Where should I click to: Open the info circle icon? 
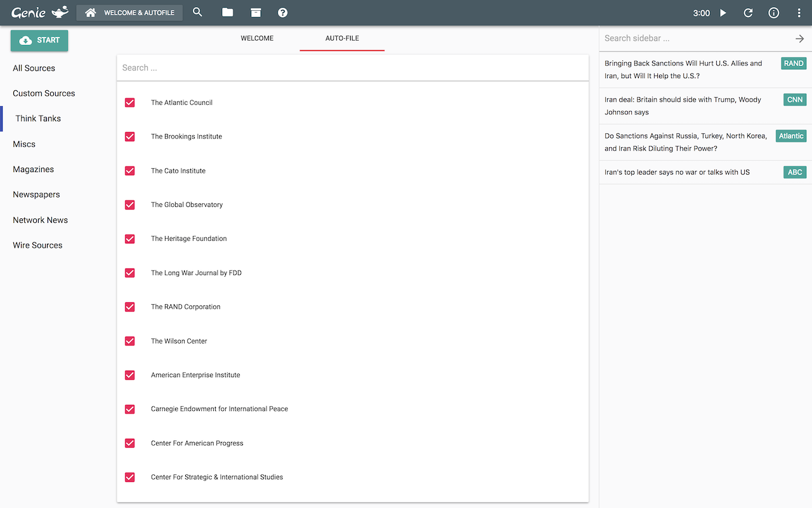pos(773,13)
